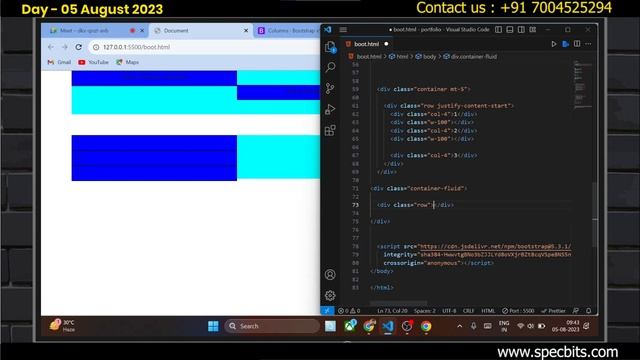Click the last Chrome icon on taskbar

pos(426,326)
